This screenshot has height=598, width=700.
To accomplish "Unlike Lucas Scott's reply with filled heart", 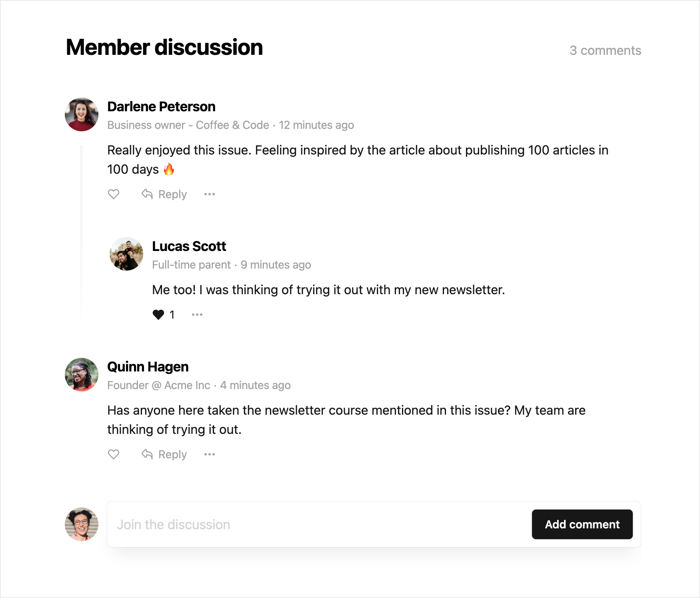I will point(158,315).
